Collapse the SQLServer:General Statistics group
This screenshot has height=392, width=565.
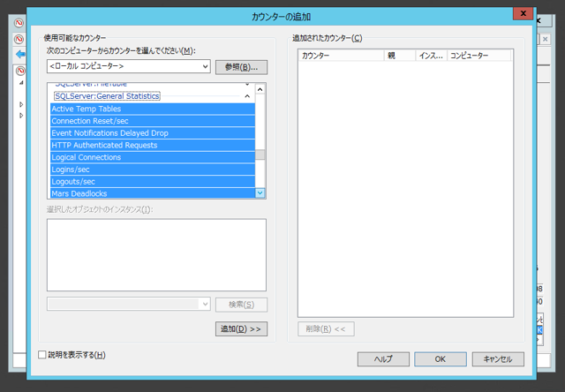(247, 96)
